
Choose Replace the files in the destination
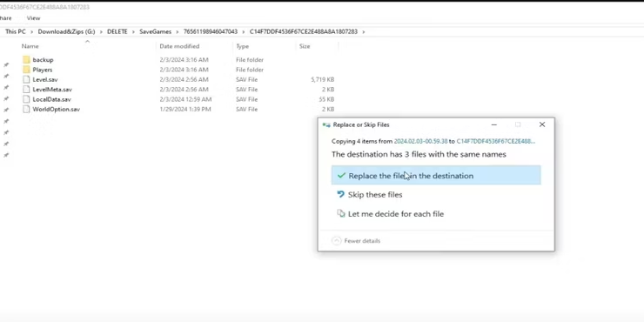tap(436, 176)
